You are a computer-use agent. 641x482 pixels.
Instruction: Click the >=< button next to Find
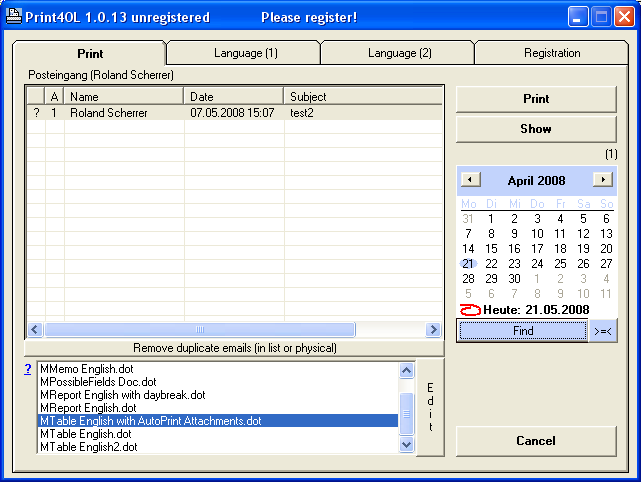point(603,331)
